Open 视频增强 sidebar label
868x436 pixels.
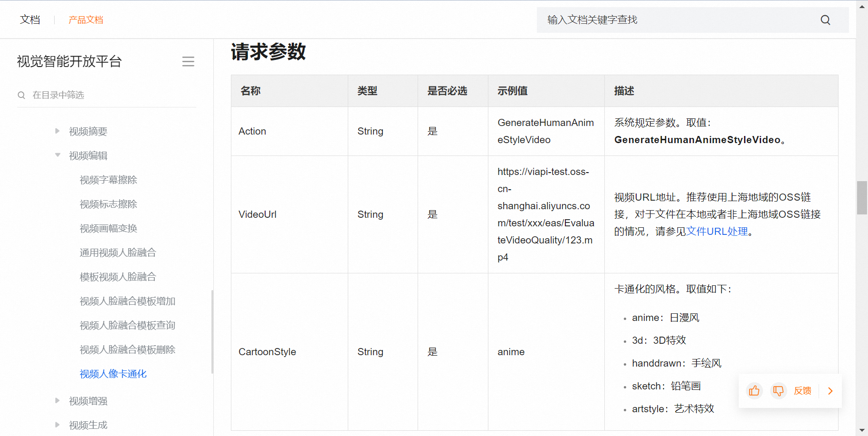[x=88, y=401]
